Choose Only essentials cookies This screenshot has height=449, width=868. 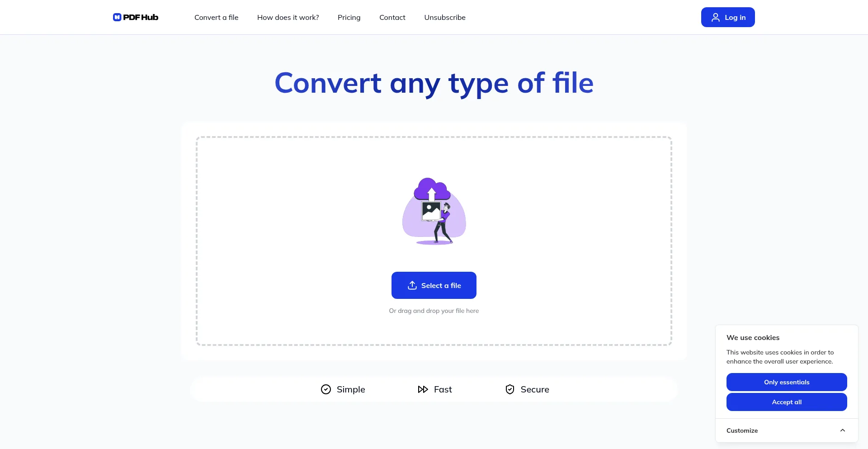[786, 382]
